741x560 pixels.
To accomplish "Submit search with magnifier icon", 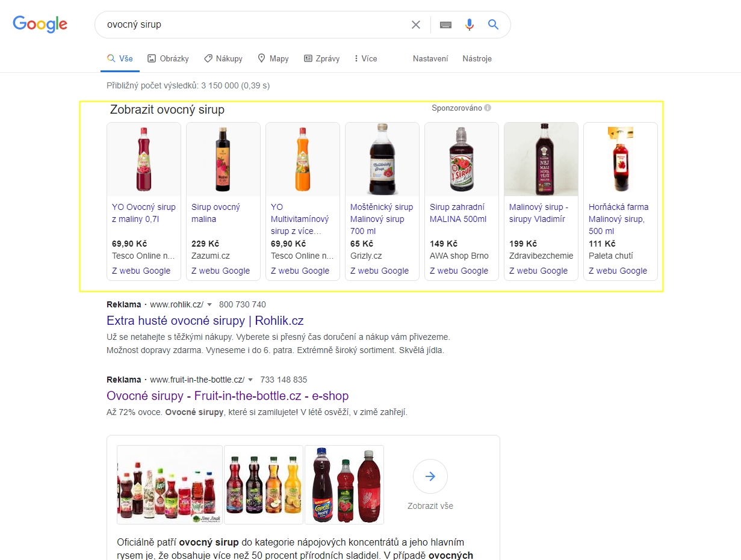I will point(494,25).
